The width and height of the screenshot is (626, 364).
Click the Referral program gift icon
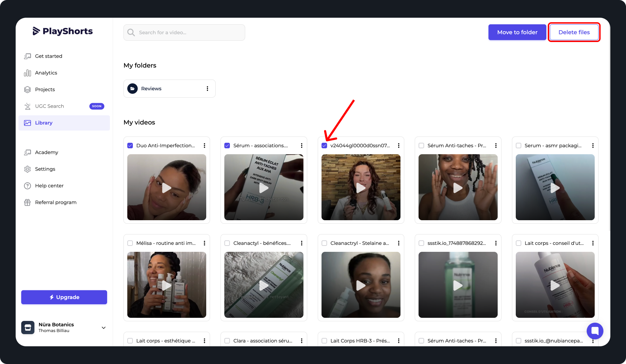tap(27, 202)
